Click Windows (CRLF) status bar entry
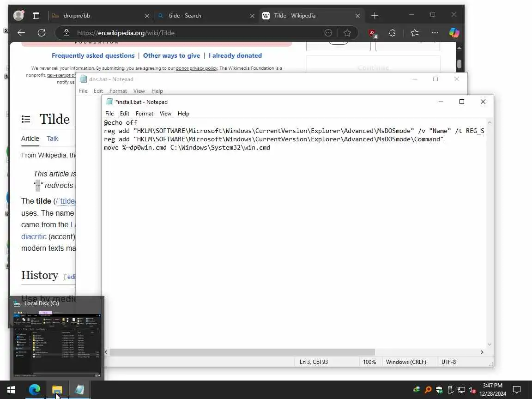Image resolution: width=532 pixels, height=399 pixels. click(406, 362)
